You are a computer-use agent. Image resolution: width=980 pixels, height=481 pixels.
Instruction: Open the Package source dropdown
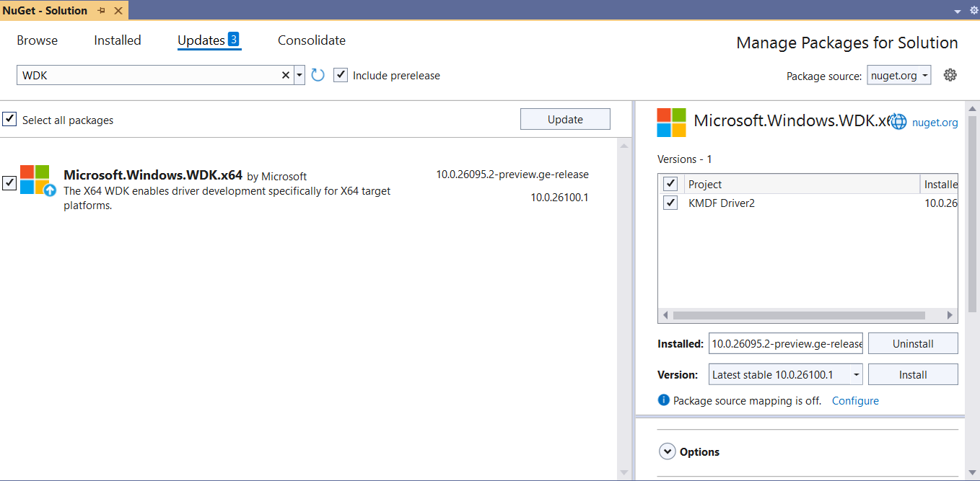899,75
